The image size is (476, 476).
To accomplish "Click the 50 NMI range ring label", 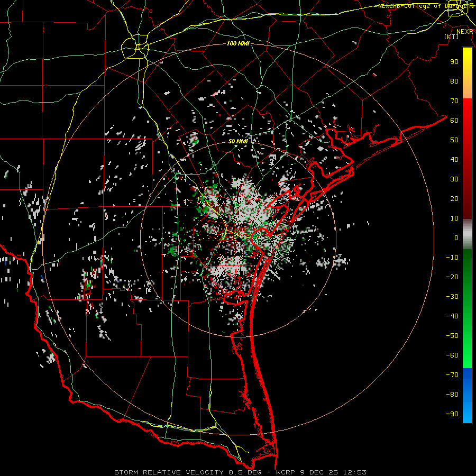I will pos(238,141).
